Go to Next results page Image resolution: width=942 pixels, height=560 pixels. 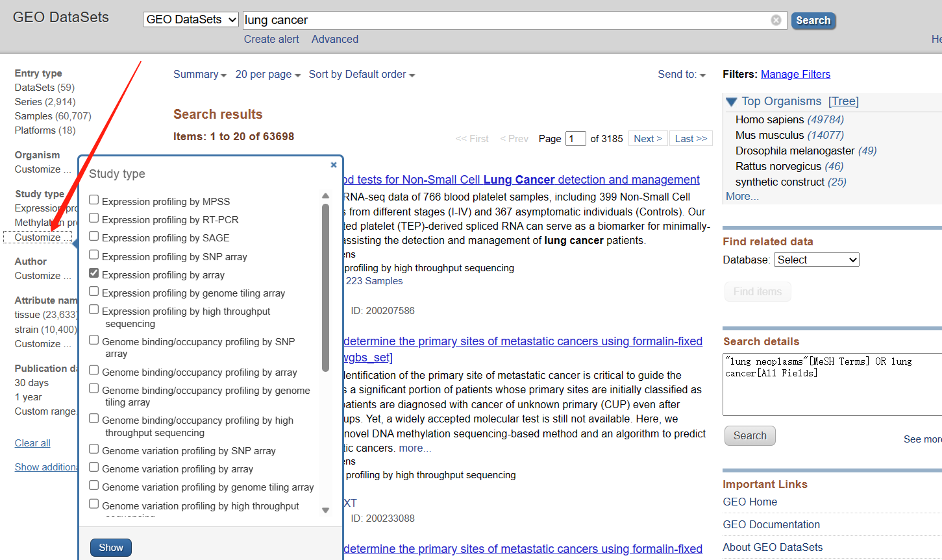(x=647, y=138)
